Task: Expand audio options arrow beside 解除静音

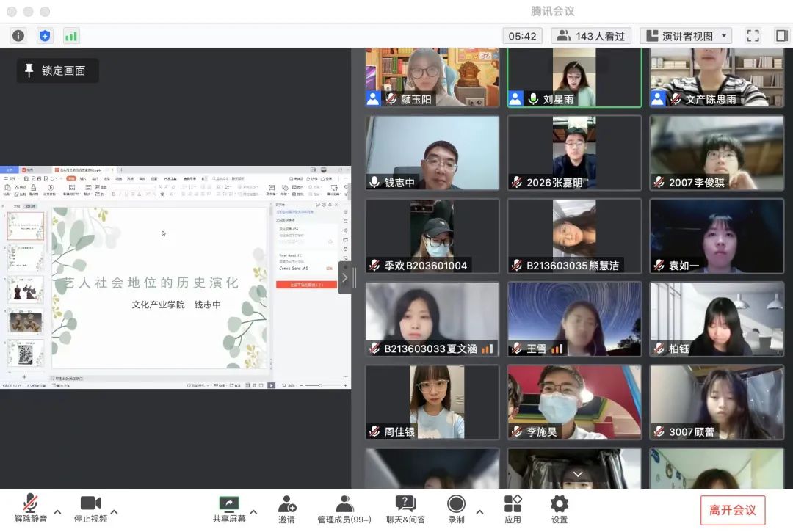Action: coord(58,511)
